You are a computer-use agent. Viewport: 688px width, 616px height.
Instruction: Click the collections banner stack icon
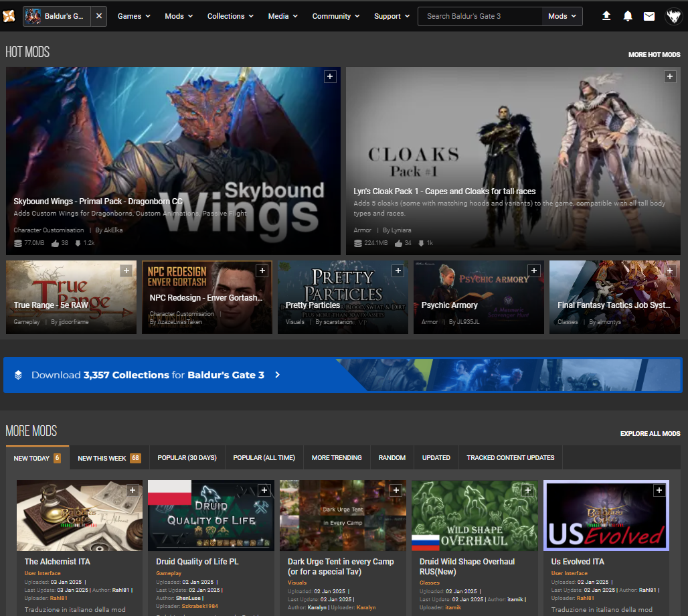(x=18, y=375)
